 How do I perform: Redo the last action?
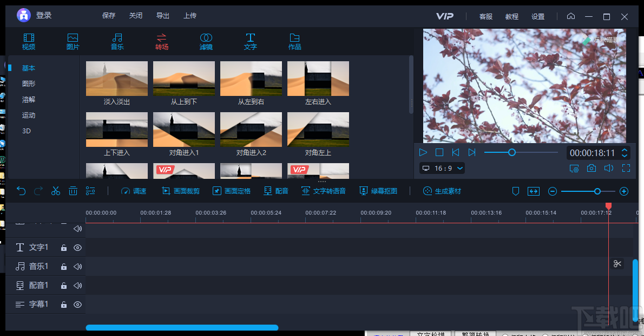point(38,191)
